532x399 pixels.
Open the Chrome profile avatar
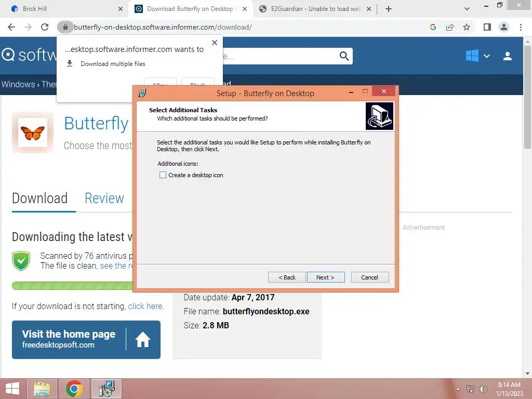504,27
